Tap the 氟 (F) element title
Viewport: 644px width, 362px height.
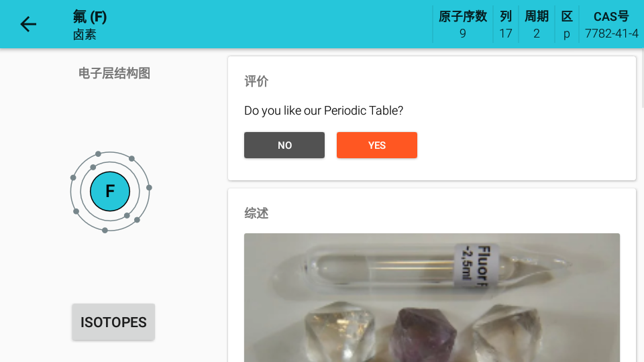tap(90, 17)
